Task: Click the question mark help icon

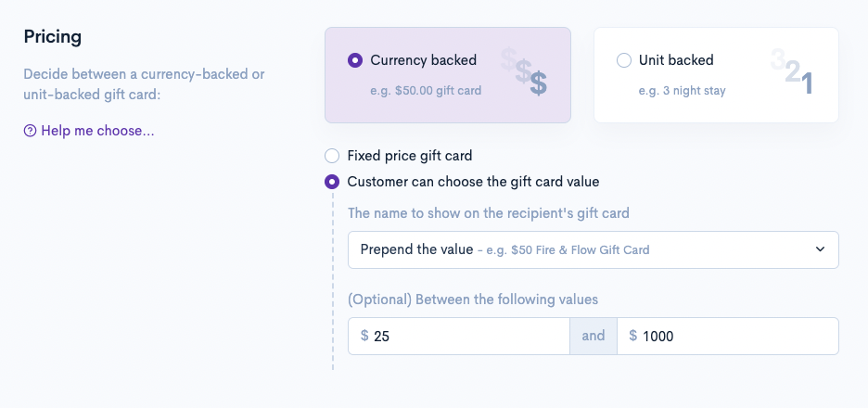Action: click(30, 131)
